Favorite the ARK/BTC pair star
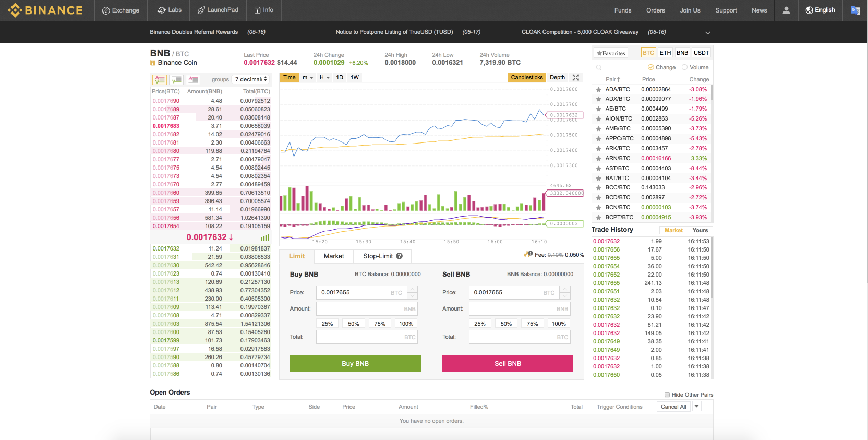 (x=598, y=149)
